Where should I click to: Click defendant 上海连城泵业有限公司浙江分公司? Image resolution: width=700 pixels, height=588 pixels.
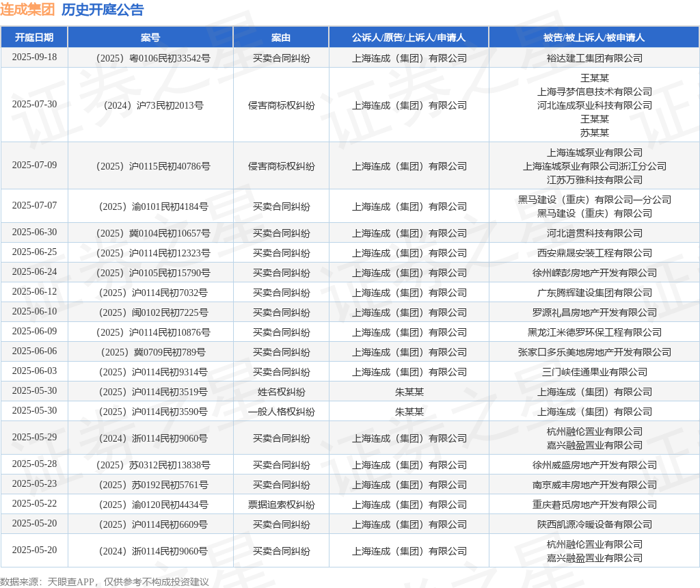[594, 166]
